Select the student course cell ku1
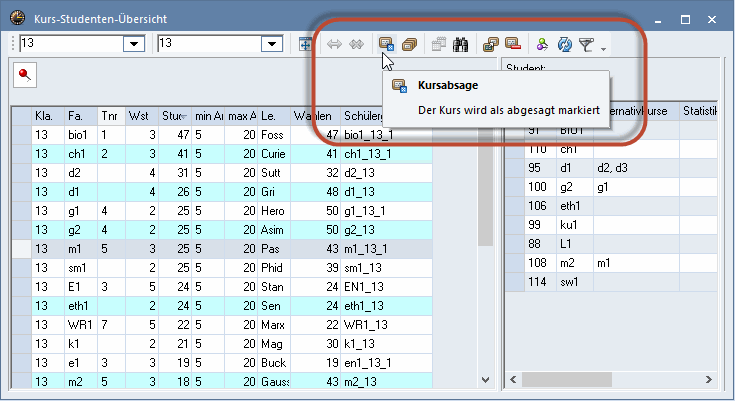 [575, 225]
